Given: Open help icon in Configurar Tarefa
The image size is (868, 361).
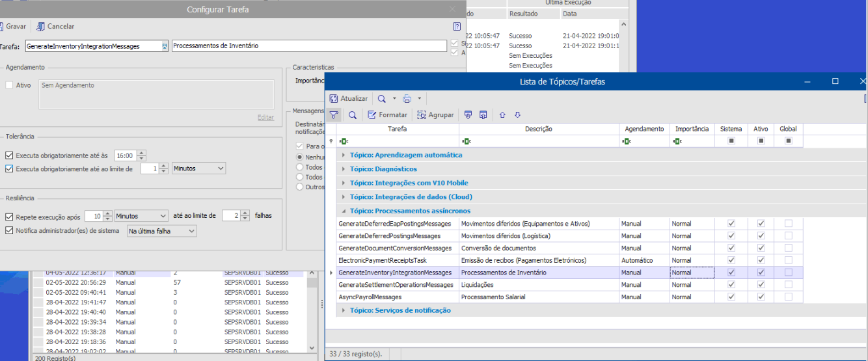Looking at the screenshot, I should [x=457, y=27].
